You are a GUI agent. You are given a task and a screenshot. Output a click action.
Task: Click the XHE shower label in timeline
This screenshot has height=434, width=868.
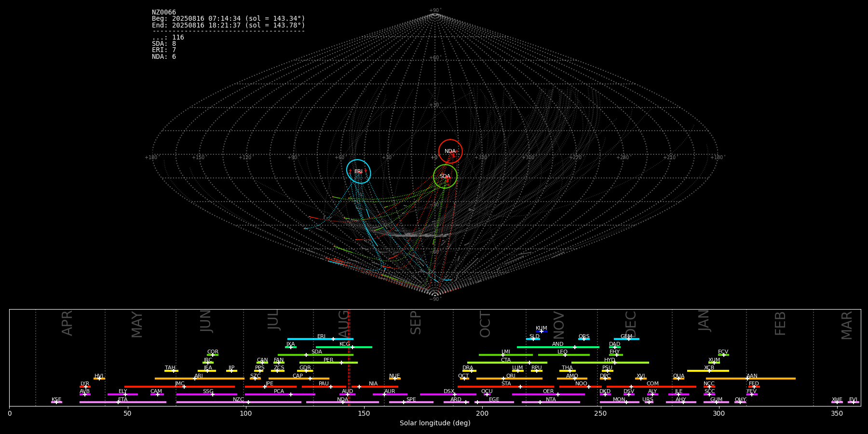837,400
